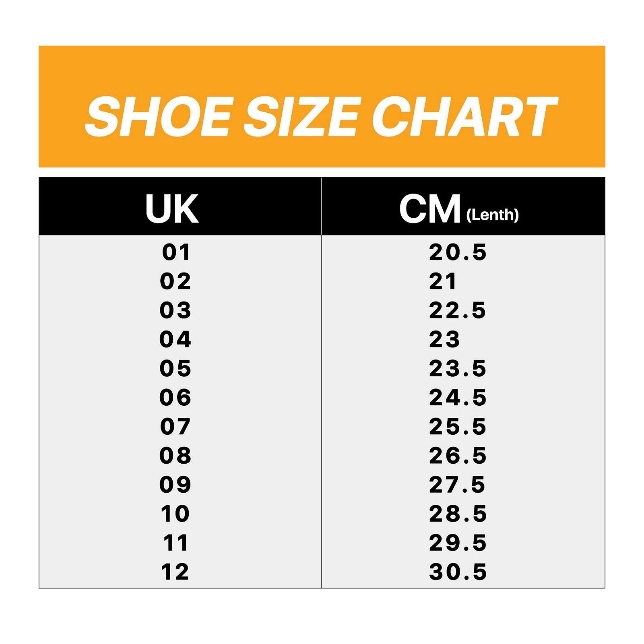
Task: Click the 27.5 cm length value
Action: point(458,484)
